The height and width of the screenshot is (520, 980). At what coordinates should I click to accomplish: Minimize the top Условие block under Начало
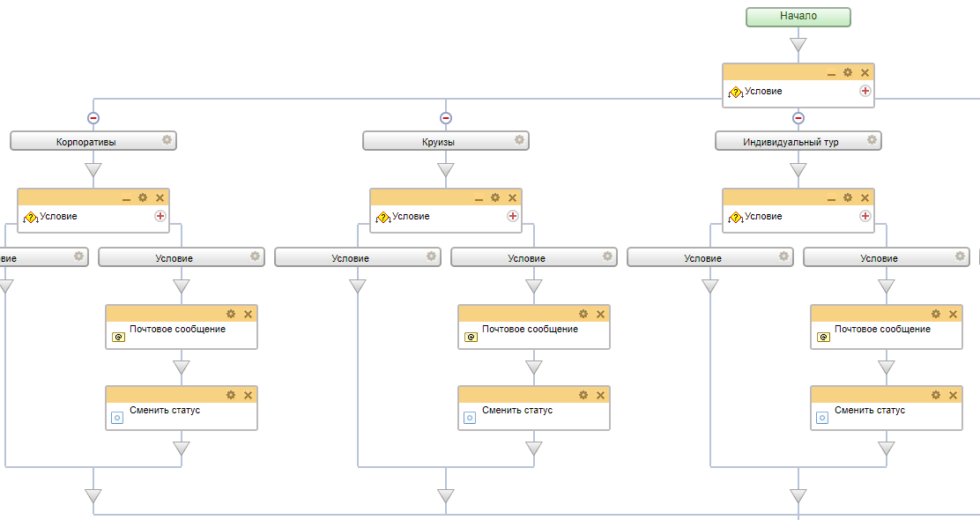831,73
